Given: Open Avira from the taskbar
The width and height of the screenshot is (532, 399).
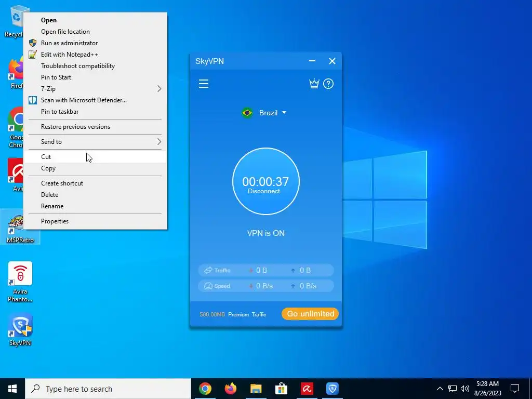Looking at the screenshot, I should click(307, 389).
